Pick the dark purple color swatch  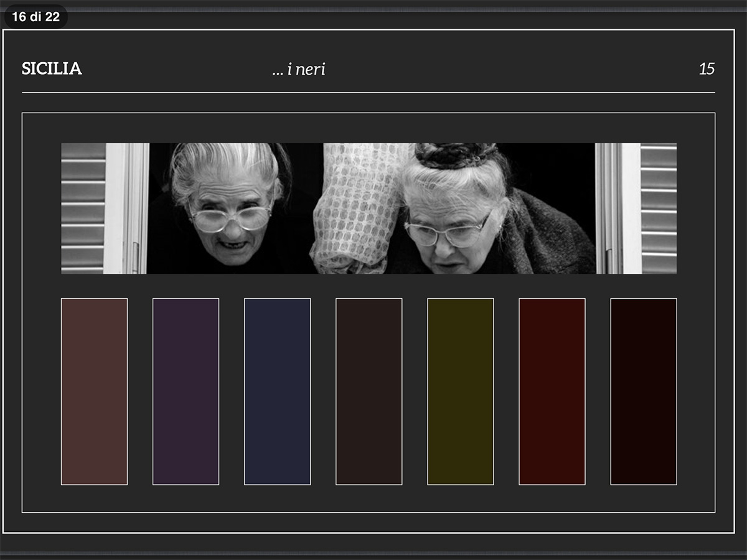[x=186, y=391]
